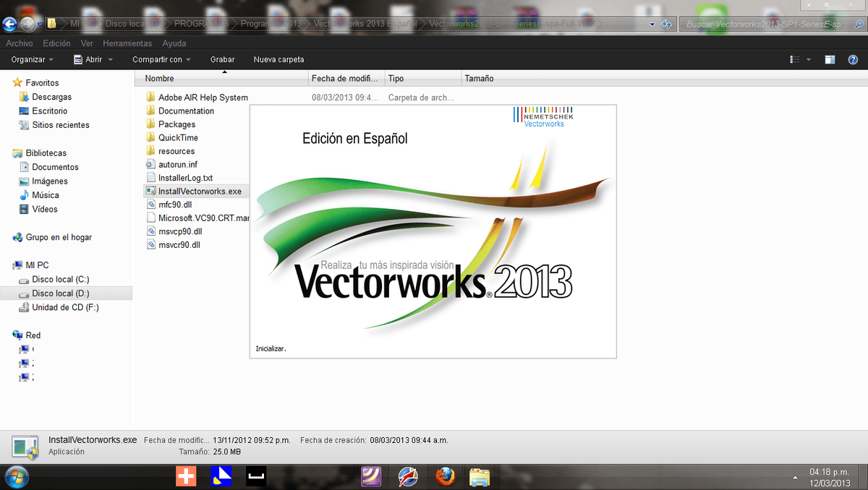Open Explorer help question mark icon
Viewport: 868px width, 490px height.
[x=854, y=59]
